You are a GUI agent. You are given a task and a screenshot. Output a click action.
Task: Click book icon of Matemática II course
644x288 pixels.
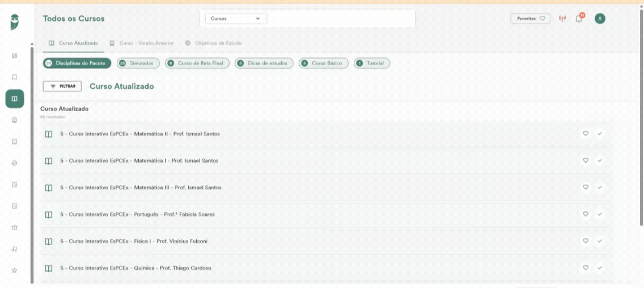pos(48,134)
